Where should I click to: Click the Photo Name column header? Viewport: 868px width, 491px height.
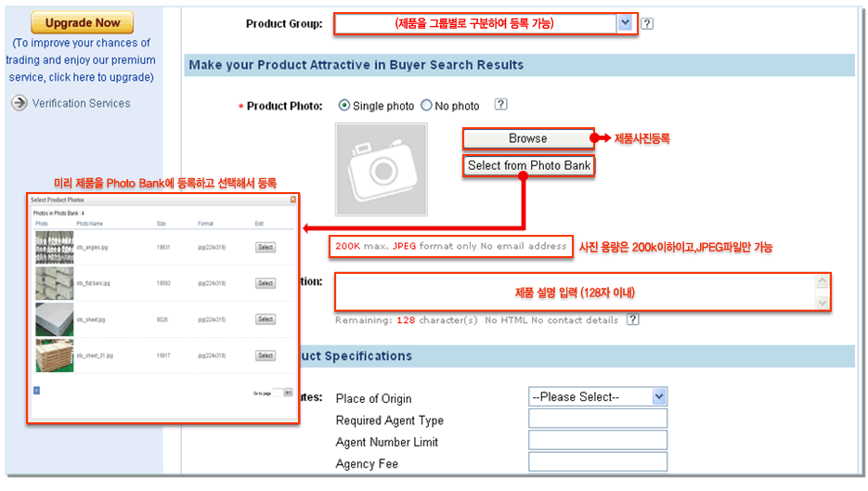coord(90,224)
